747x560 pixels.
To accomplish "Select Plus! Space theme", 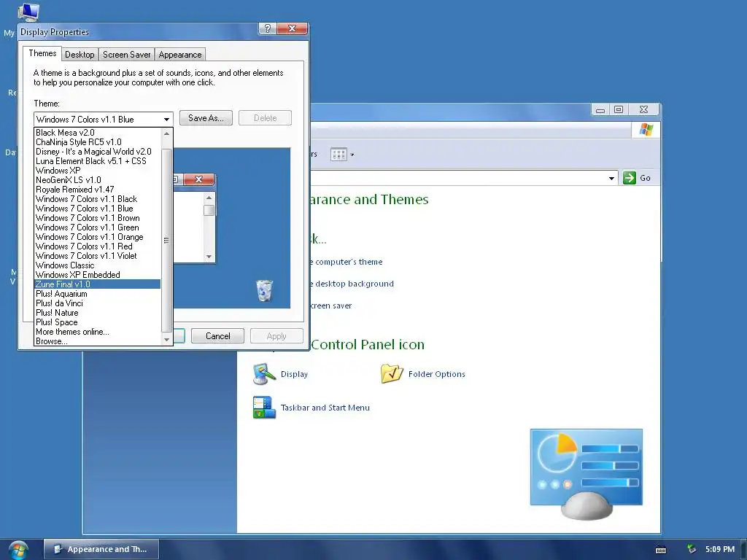I will point(98,322).
